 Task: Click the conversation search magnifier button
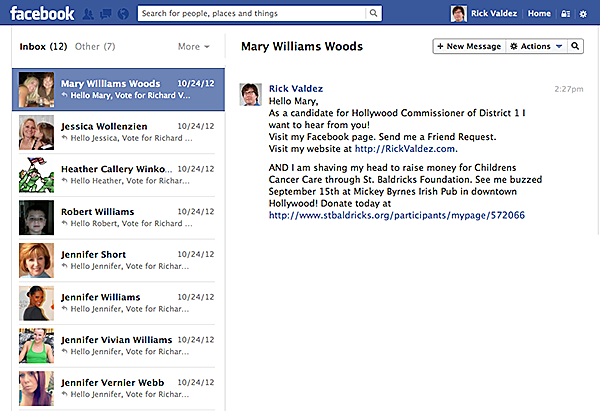[x=575, y=46]
